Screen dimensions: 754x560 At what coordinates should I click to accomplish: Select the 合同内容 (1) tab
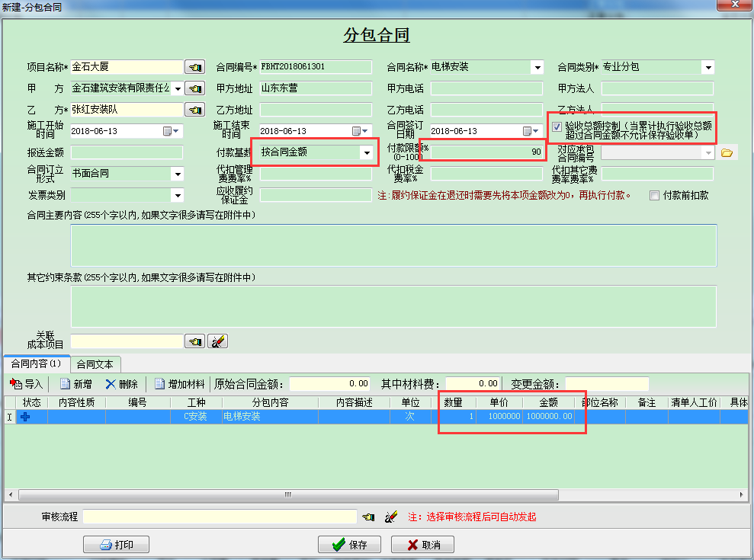click(x=37, y=364)
